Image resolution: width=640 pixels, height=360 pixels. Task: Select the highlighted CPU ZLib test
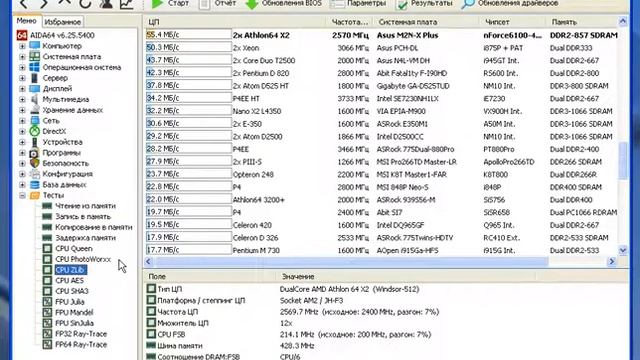(x=70, y=269)
